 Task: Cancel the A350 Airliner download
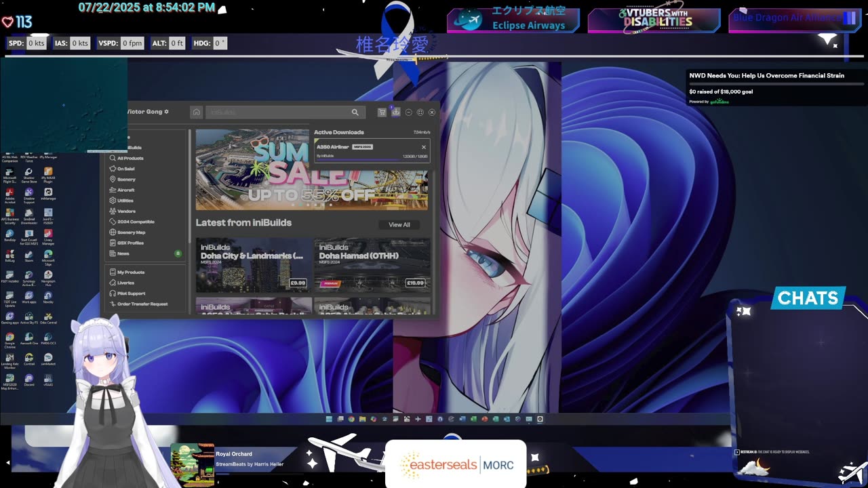(424, 147)
